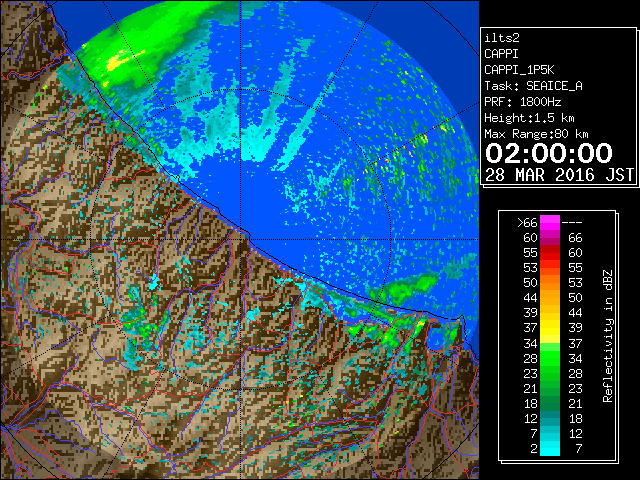
Task: Click the Height:1.5 km line
Action: pos(529,118)
